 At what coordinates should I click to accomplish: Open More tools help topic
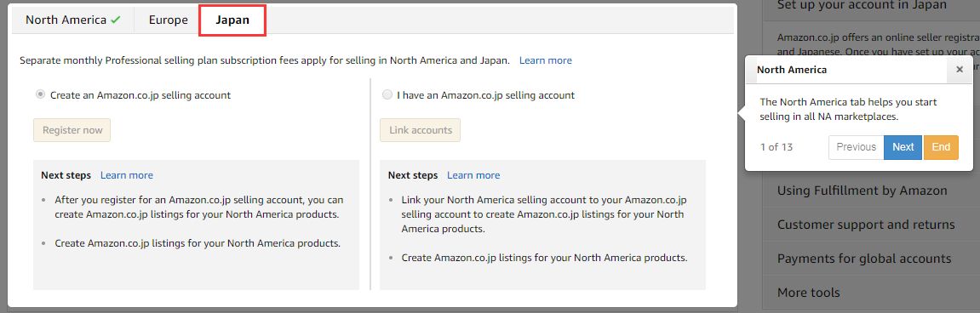tap(808, 292)
